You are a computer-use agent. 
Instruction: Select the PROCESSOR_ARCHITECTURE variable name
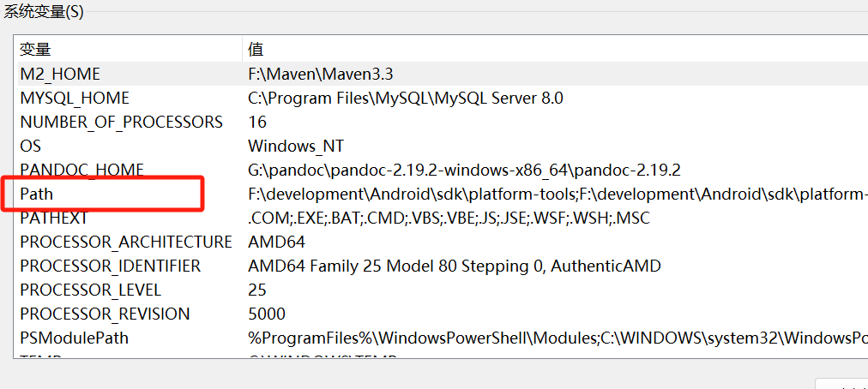[x=125, y=242]
